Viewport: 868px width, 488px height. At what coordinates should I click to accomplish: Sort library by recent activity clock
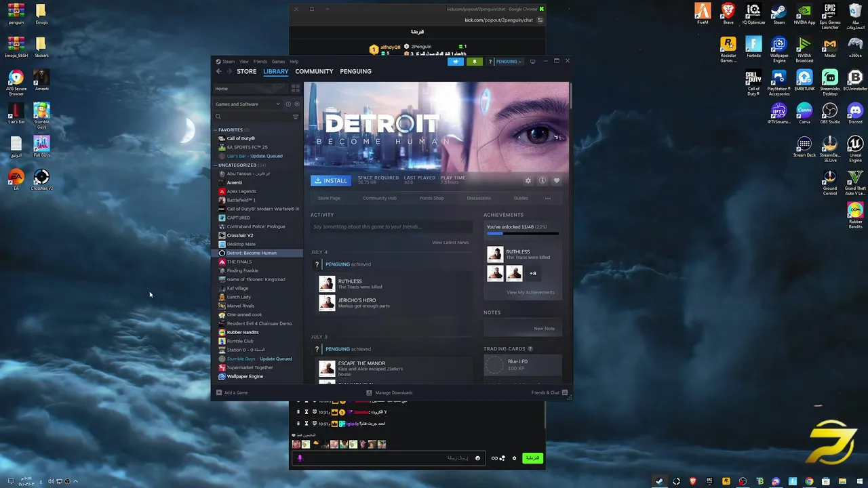click(x=288, y=104)
